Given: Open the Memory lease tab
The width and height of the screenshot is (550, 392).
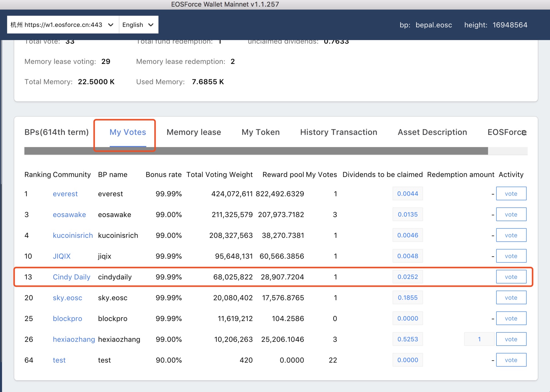Looking at the screenshot, I should 194,132.
